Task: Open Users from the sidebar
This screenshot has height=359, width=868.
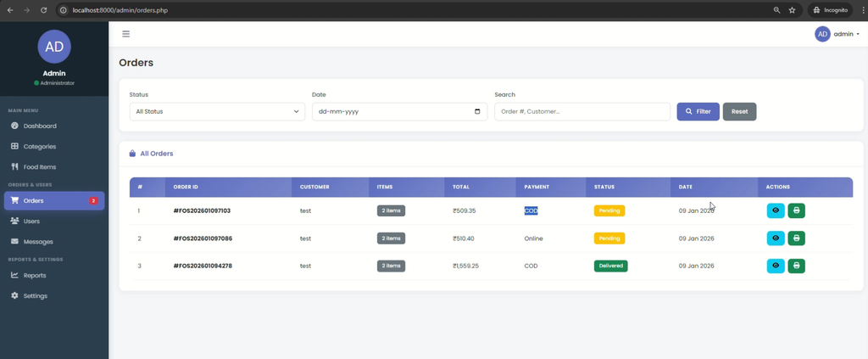Action: (54, 221)
